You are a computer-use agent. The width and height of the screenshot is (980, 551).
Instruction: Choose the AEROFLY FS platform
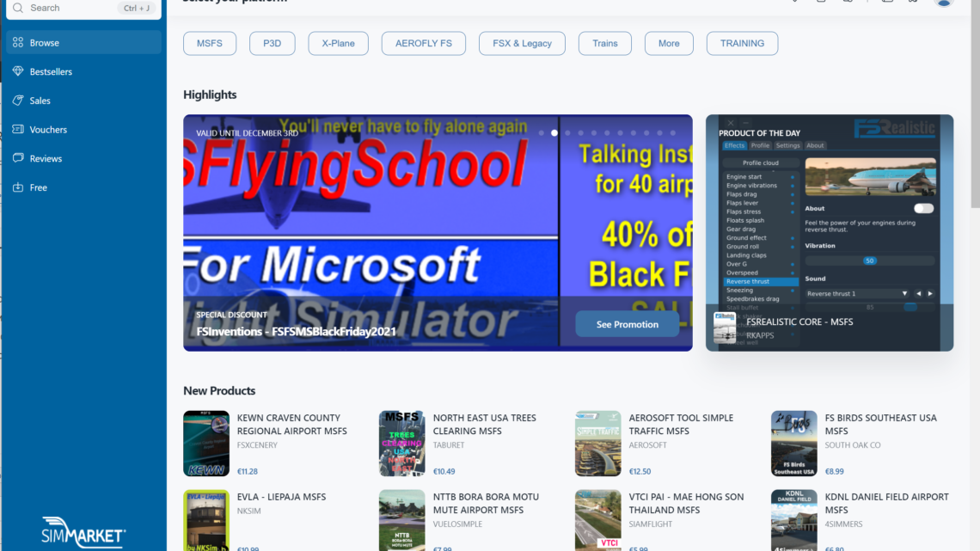click(x=423, y=43)
